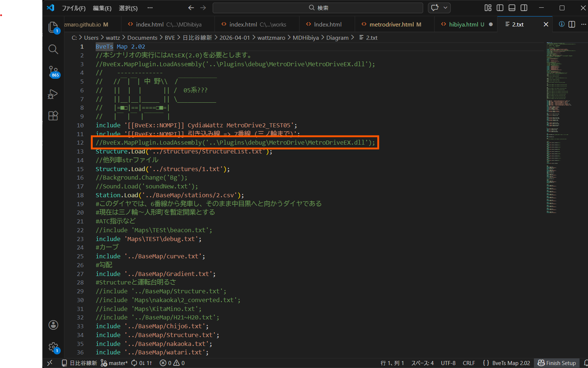The image size is (588, 368).
Task: Click the Finish Setup status button
Action: (x=557, y=363)
